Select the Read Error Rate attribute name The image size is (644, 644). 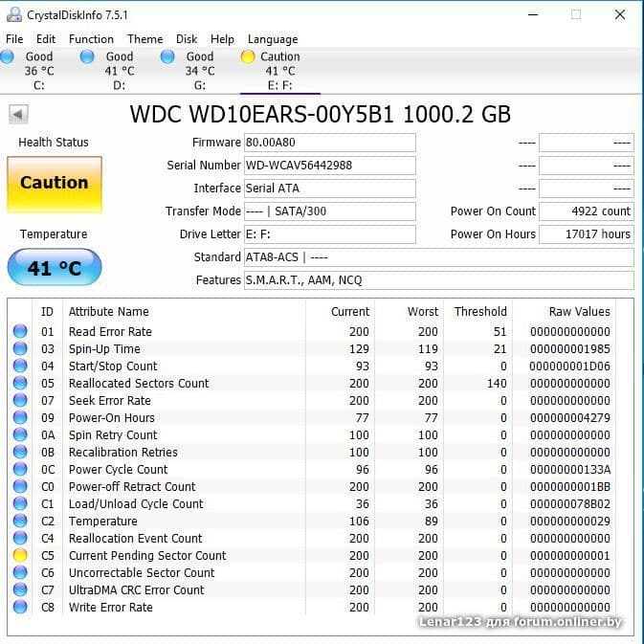[x=110, y=331]
